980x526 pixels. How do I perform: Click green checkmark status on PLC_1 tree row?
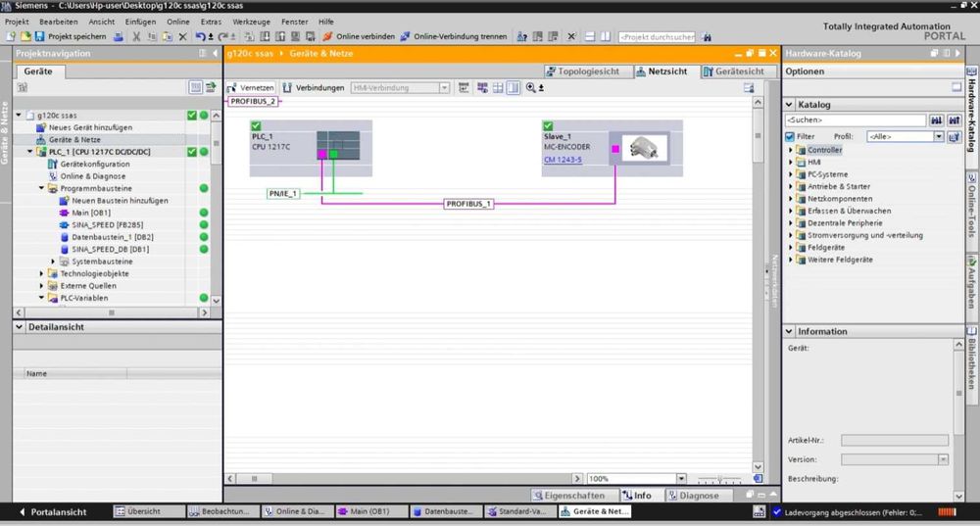click(192, 152)
